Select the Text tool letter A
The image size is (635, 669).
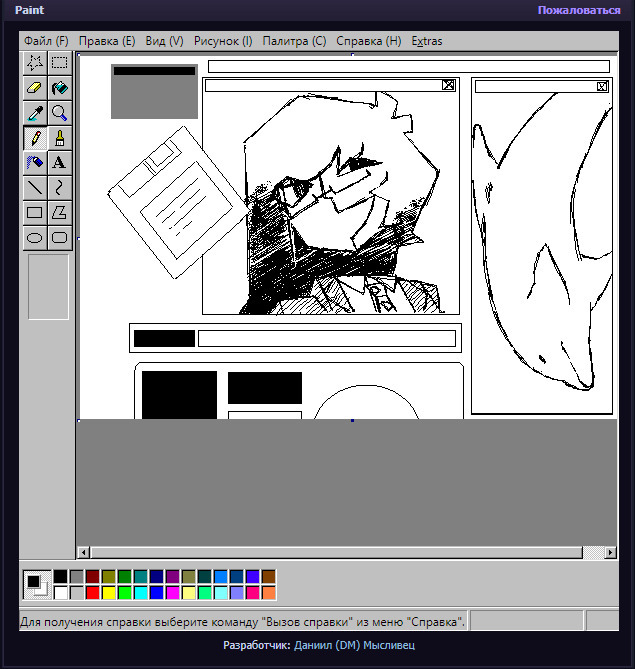[59, 163]
